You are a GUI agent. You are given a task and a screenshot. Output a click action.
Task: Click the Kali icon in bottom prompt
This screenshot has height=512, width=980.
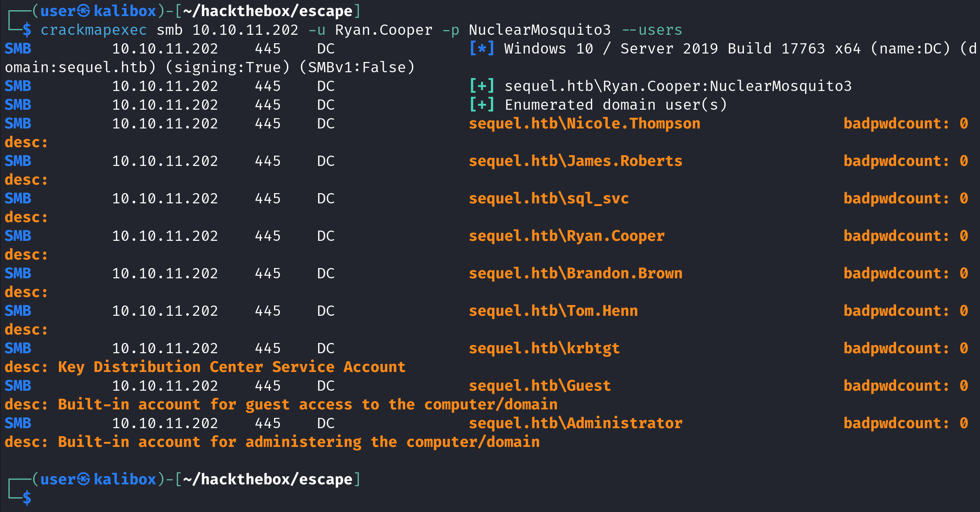tap(83, 479)
